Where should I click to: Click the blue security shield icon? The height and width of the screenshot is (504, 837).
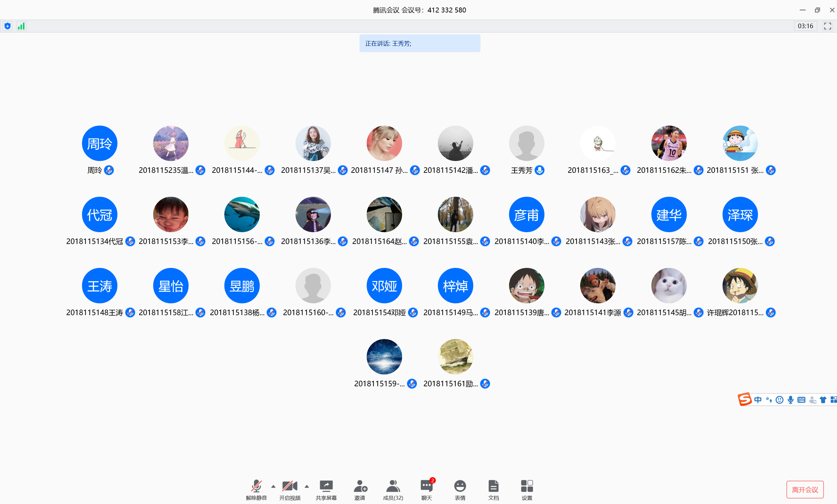tap(8, 26)
